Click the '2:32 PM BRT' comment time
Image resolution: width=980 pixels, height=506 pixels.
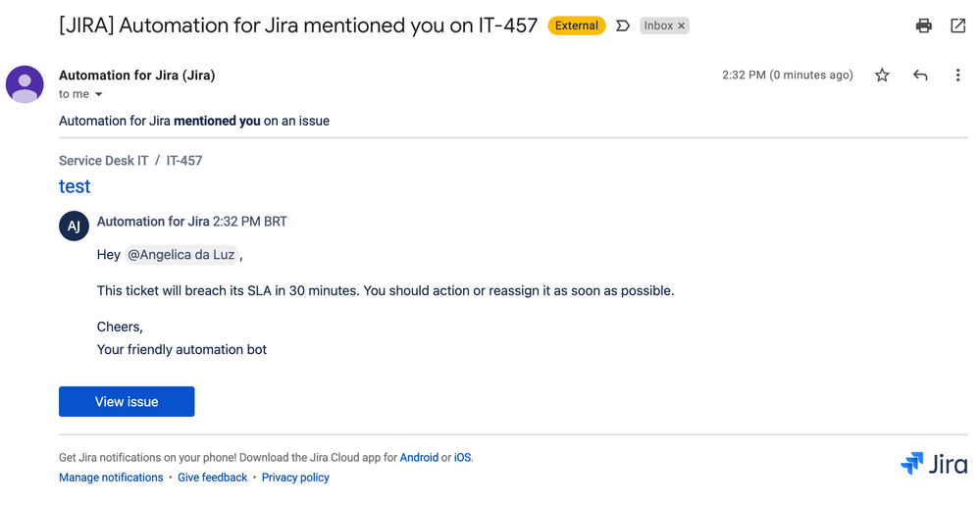coord(250,222)
